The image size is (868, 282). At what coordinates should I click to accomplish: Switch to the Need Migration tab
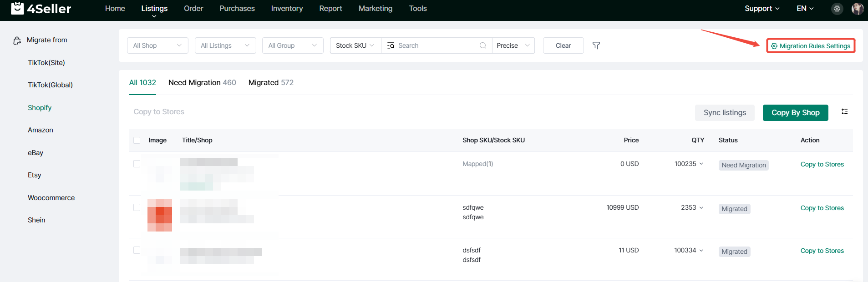tap(202, 82)
